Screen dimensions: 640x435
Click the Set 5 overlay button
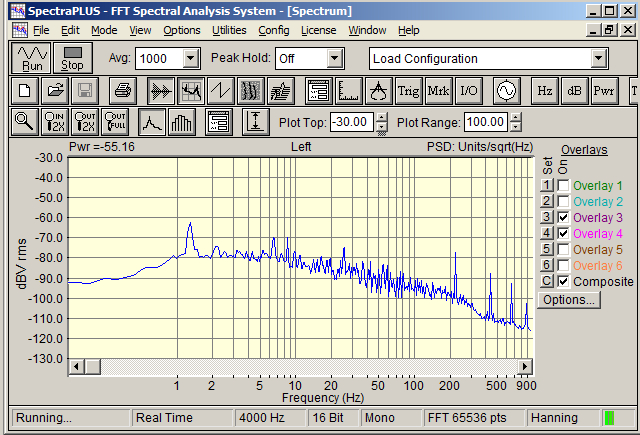coord(547,249)
